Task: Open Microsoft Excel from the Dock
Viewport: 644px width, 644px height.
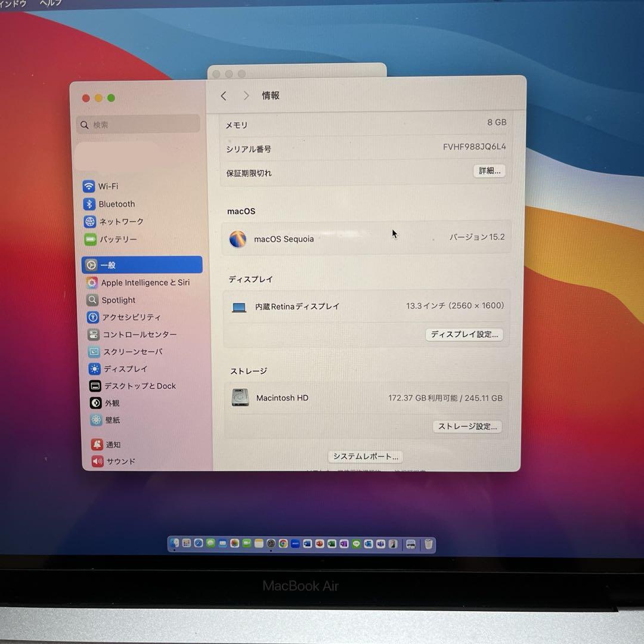Action: pyautogui.click(x=332, y=544)
